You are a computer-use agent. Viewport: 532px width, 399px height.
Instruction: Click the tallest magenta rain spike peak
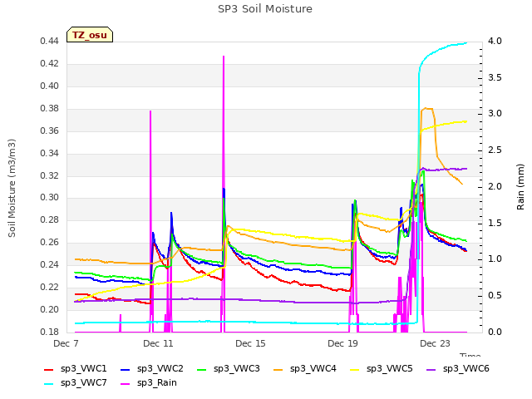coord(224,57)
